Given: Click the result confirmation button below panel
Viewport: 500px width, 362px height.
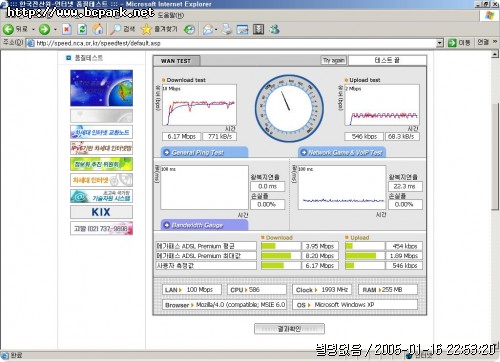Looking at the screenshot, I should click(289, 329).
